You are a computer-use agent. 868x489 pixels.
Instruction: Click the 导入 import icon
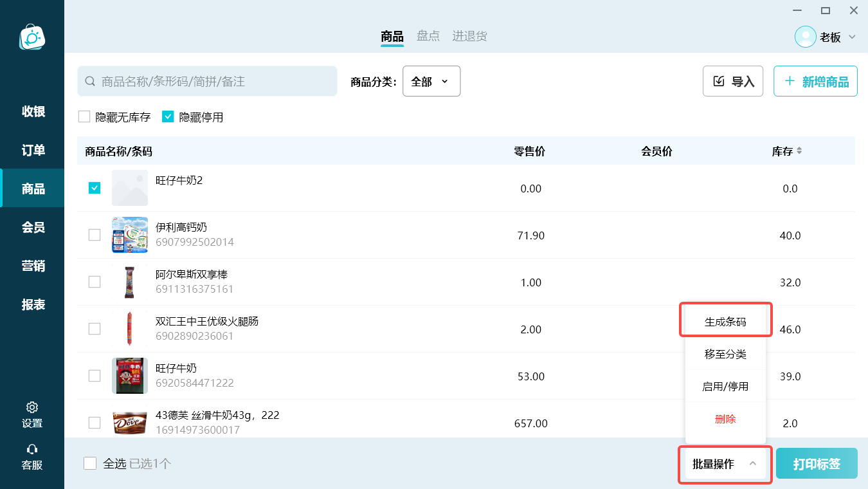pos(719,82)
